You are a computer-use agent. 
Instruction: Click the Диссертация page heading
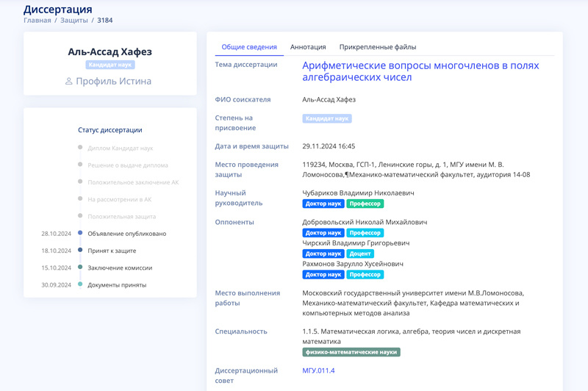coord(58,9)
